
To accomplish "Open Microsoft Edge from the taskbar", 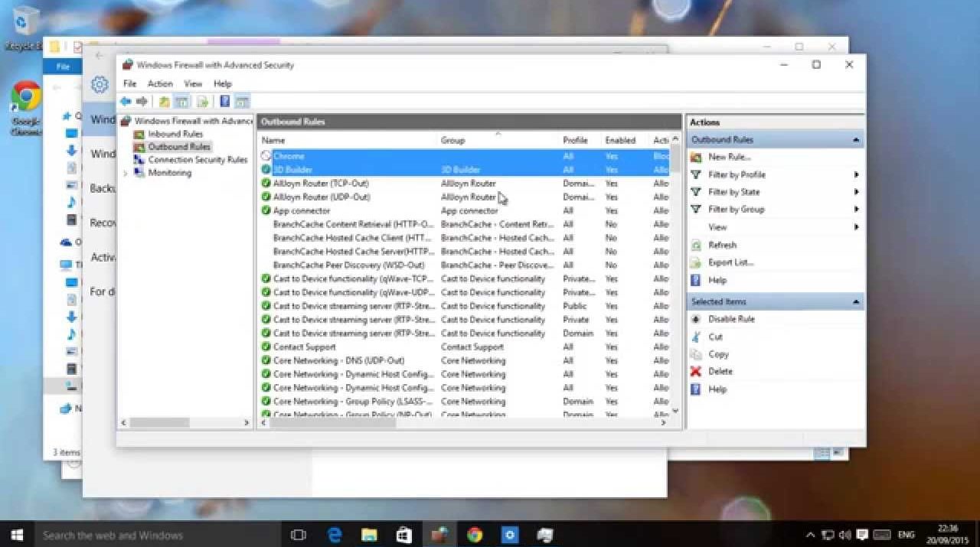I will pyautogui.click(x=335, y=535).
